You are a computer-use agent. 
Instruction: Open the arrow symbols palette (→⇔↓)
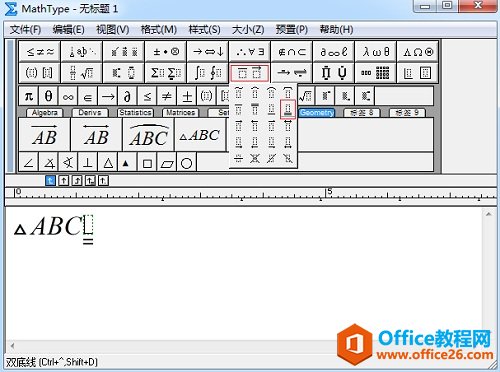[x=208, y=52]
